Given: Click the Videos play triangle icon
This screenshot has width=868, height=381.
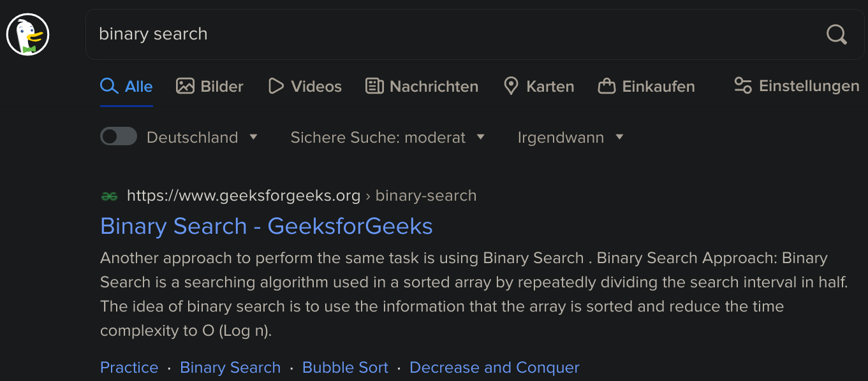Looking at the screenshot, I should (276, 86).
